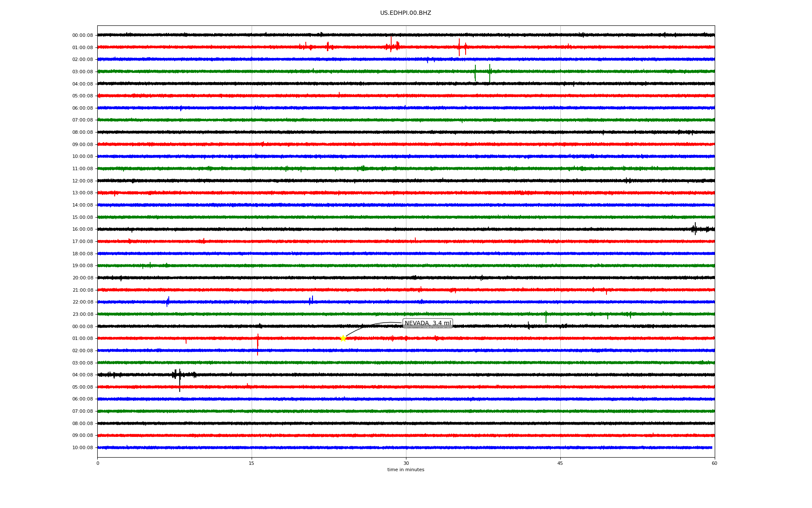Viewport: 812px width, 508px height.
Task: Select the 12:00:08 trace time label
Action: tap(82, 181)
